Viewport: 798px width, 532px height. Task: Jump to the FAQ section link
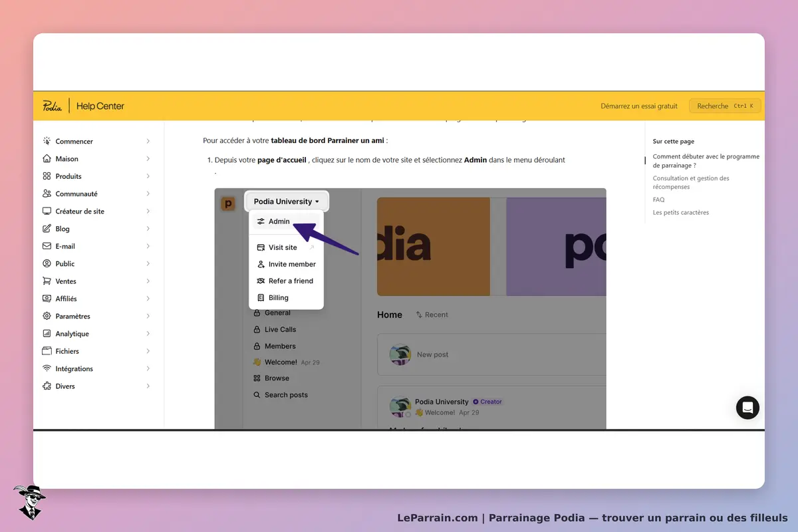(x=658, y=199)
